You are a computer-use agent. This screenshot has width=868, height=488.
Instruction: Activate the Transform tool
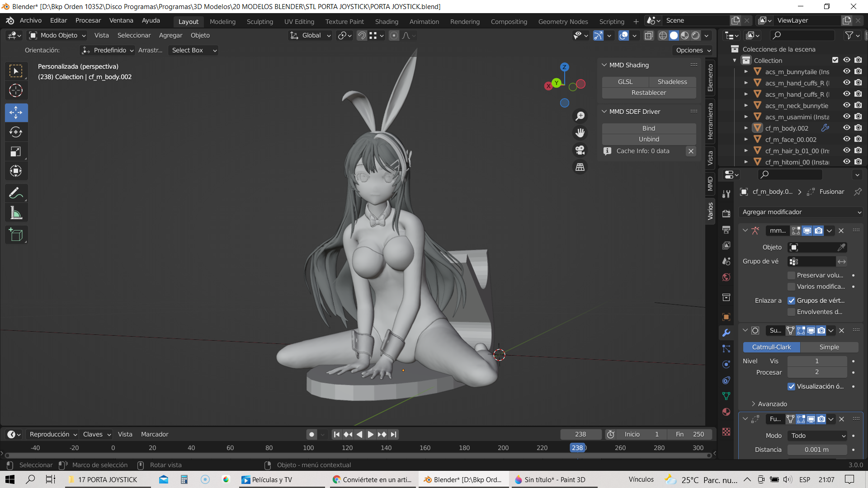tap(16, 171)
